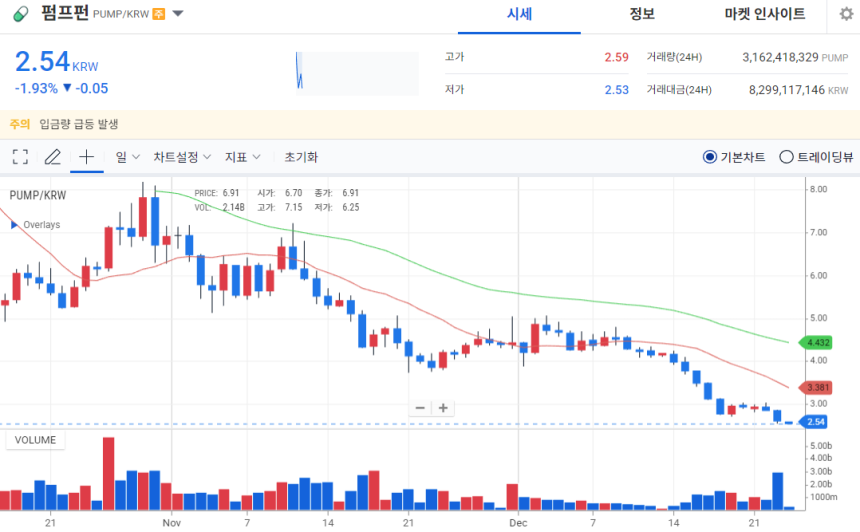Click the PUMP/KRW chart title
860x532 pixels.
click(38, 195)
